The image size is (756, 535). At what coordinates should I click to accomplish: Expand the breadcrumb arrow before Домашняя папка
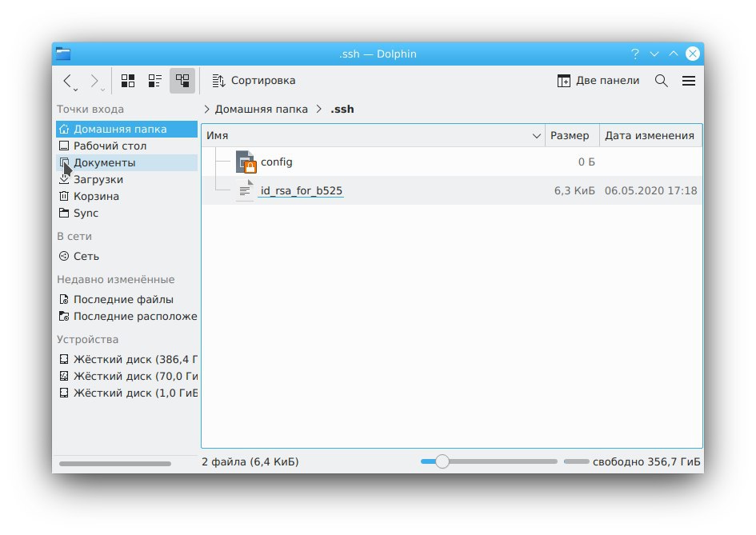(x=207, y=109)
